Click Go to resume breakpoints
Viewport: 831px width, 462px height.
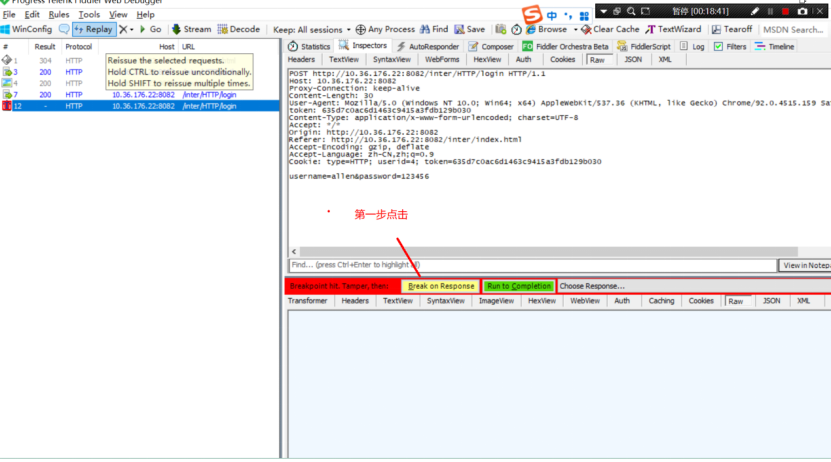point(151,29)
